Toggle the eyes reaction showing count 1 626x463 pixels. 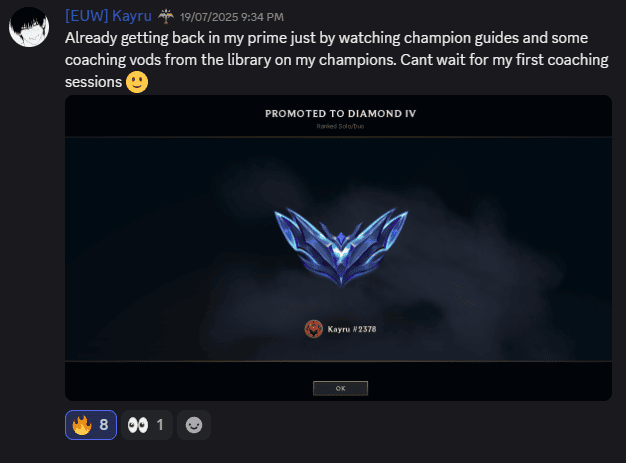(x=147, y=425)
